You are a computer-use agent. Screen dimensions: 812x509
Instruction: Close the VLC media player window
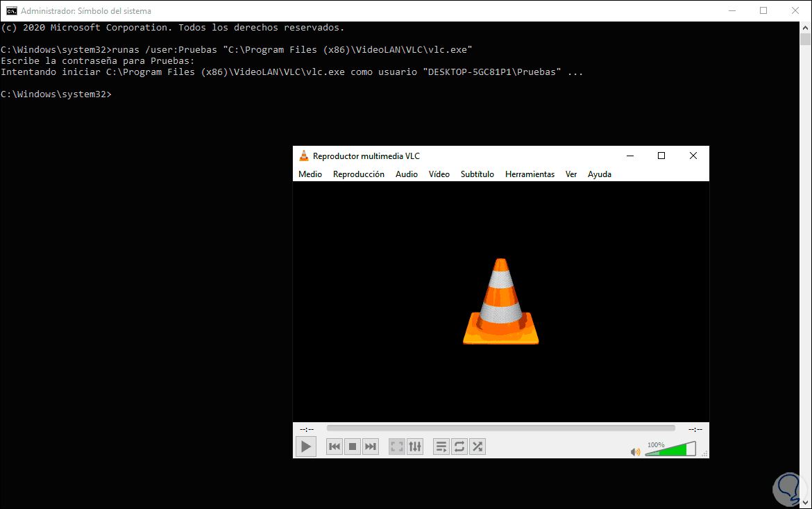coord(693,156)
